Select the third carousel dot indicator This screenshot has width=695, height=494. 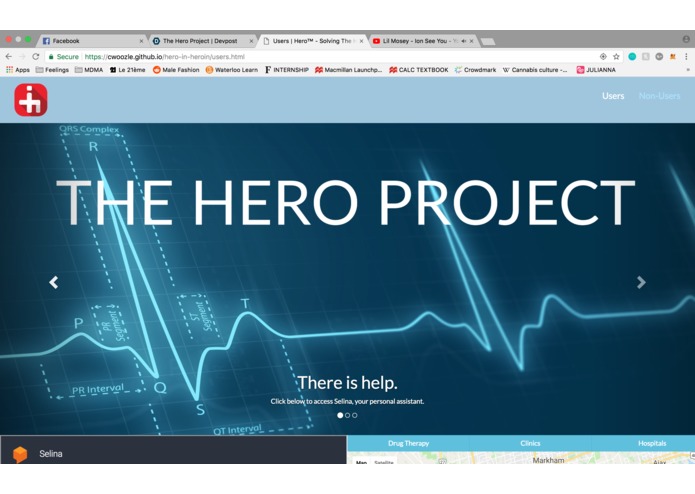[355, 415]
